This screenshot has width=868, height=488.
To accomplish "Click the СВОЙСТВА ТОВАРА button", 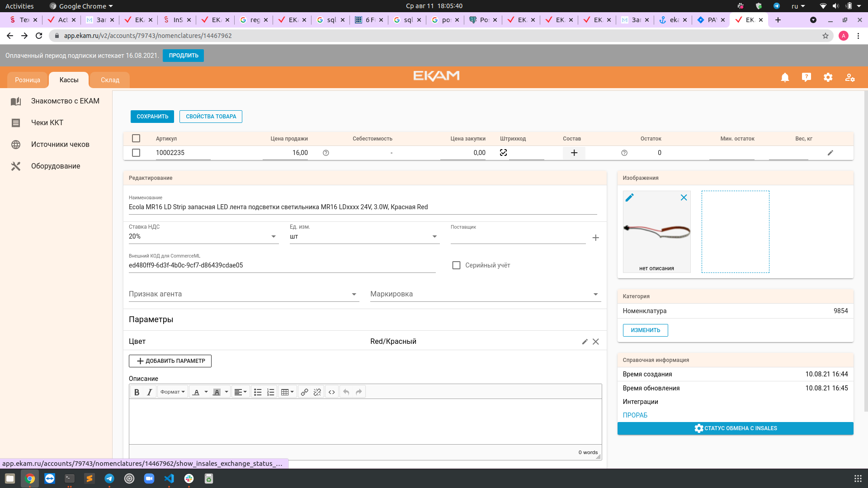I will click(x=211, y=117).
